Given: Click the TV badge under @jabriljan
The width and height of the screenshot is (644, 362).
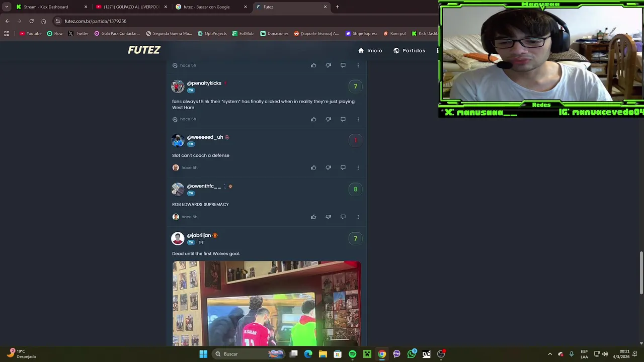Looking at the screenshot, I should click(191, 242).
